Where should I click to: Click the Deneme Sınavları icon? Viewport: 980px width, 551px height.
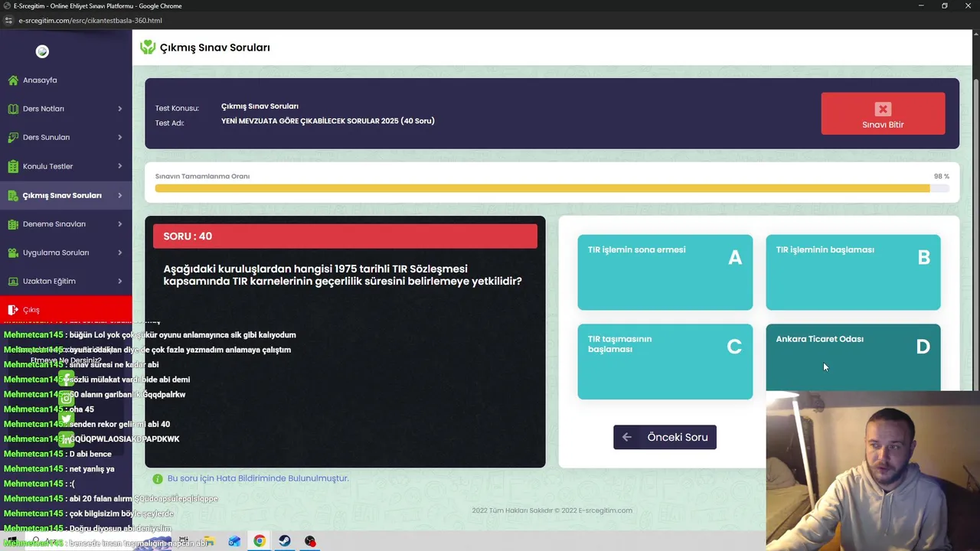13,224
